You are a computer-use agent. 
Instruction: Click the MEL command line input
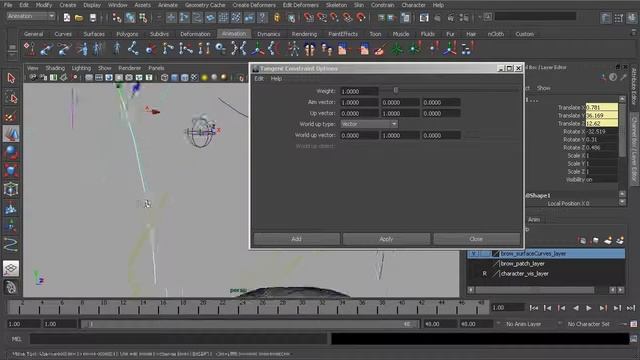[178, 338]
